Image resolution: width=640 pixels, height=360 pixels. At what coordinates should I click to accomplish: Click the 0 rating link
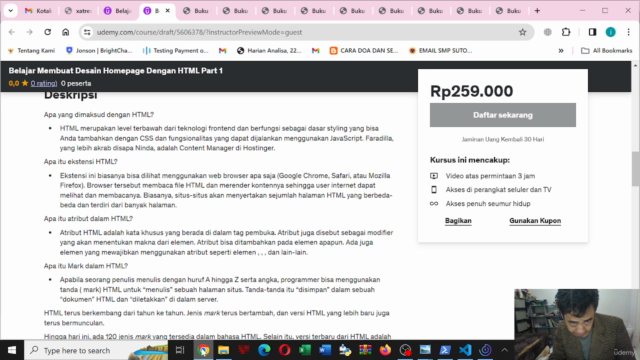click(x=44, y=83)
